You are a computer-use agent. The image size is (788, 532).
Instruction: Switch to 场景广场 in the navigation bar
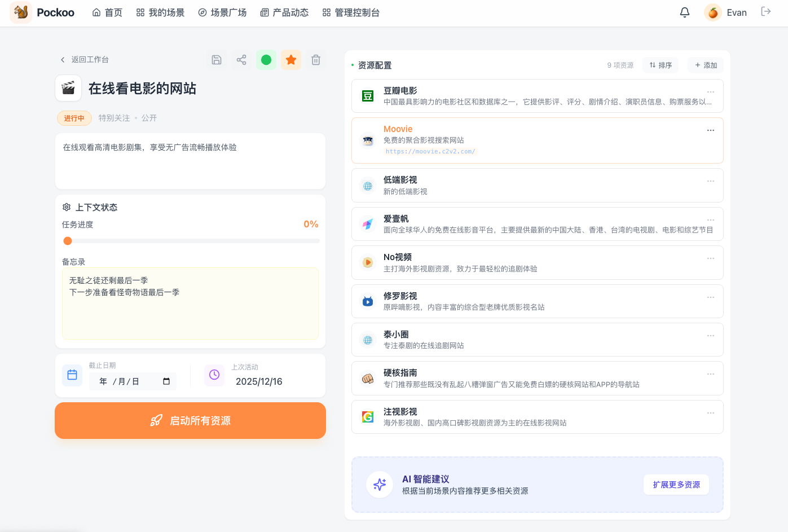[222, 12]
